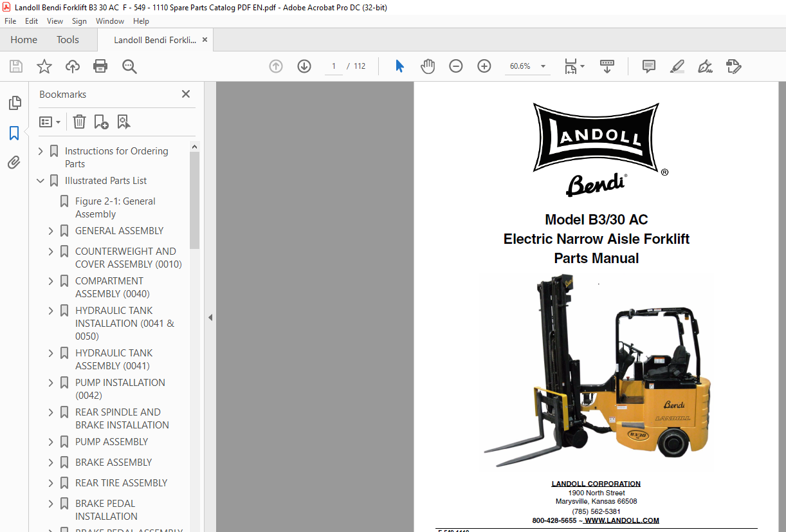Expand COUNTERWEIGHT AND COVER ASSEMBLY bookmark
This screenshot has height=532, width=786.
pyautogui.click(x=51, y=252)
